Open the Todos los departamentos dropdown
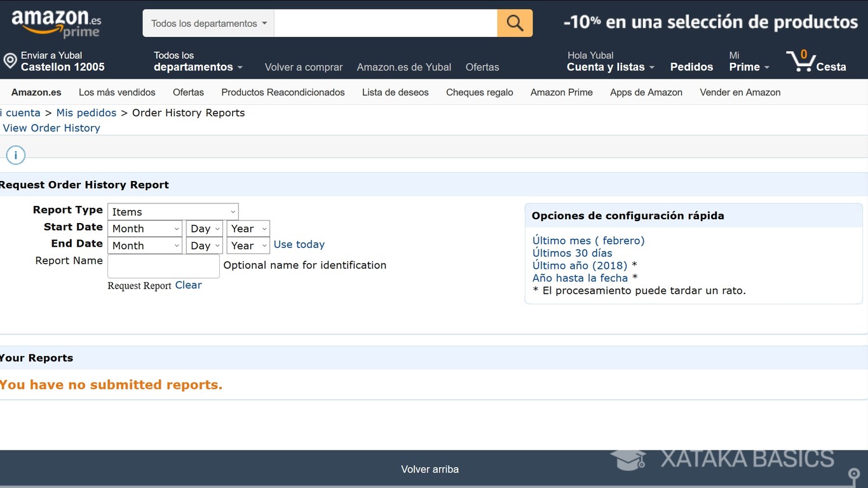 click(208, 22)
